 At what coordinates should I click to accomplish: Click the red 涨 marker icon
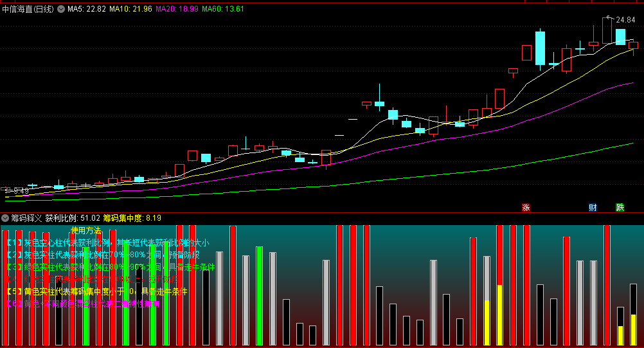coord(526,208)
